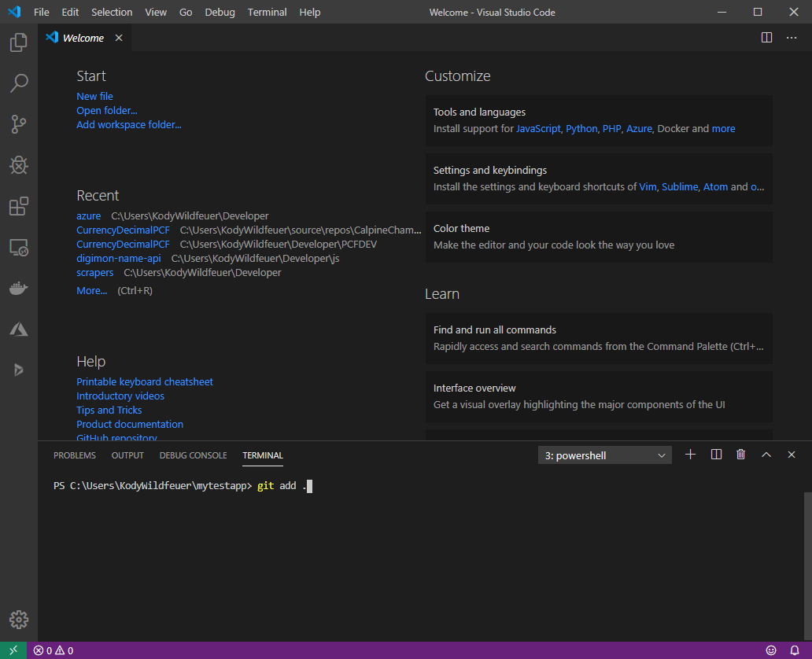Split the terminal using the split icon
Image resolution: width=812 pixels, height=659 pixels.
[x=715, y=454]
